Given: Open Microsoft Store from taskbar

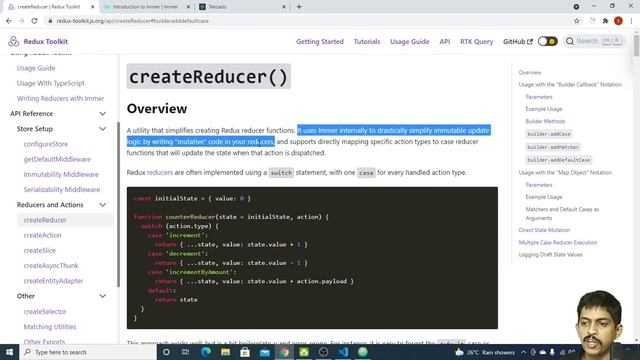Looking at the screenshot, I should click(x=245, y=352).
